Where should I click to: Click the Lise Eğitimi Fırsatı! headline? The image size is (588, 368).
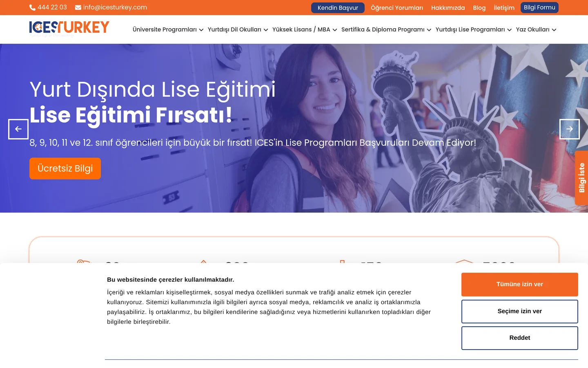click(131, 115)
